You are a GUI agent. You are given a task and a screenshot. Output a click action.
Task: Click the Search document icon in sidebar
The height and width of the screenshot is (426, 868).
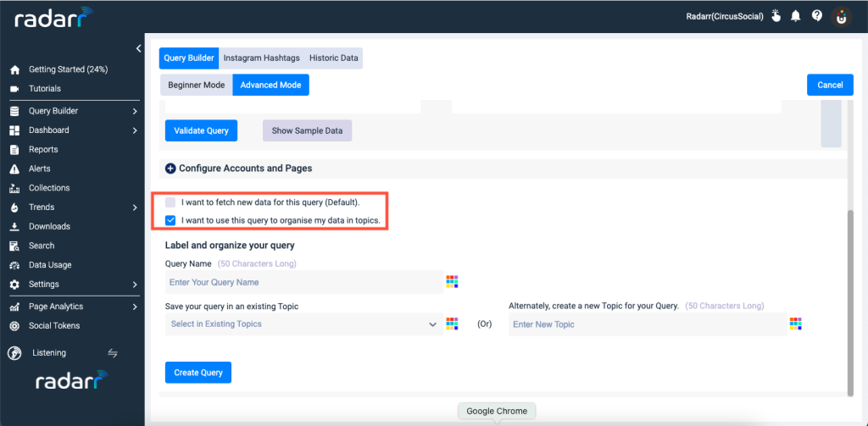point(15,246)
